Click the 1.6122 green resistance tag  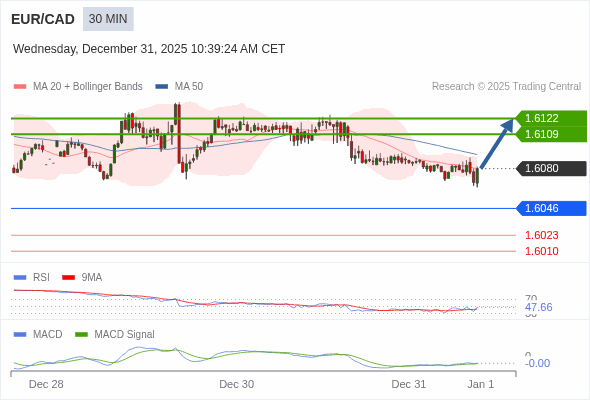551,118
